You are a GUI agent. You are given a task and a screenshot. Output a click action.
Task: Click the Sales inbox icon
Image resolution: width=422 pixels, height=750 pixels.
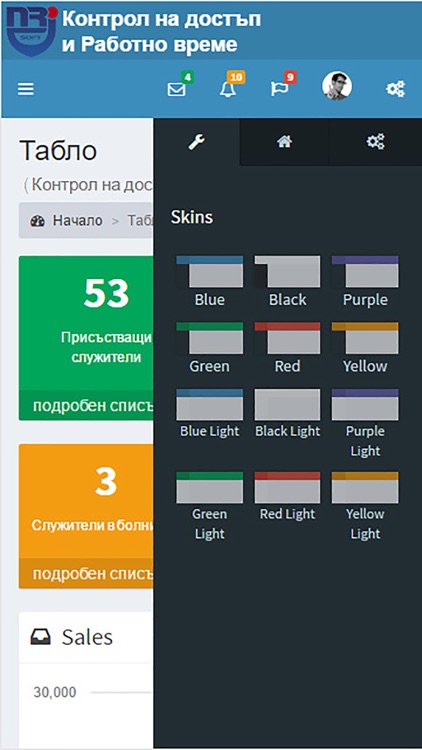click(41, 637)
